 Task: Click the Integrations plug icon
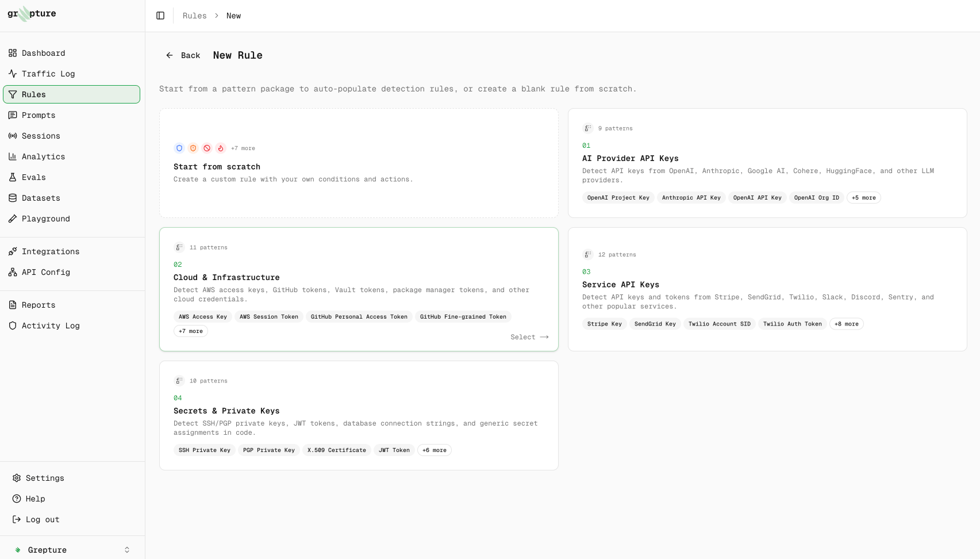click(13, 251)
